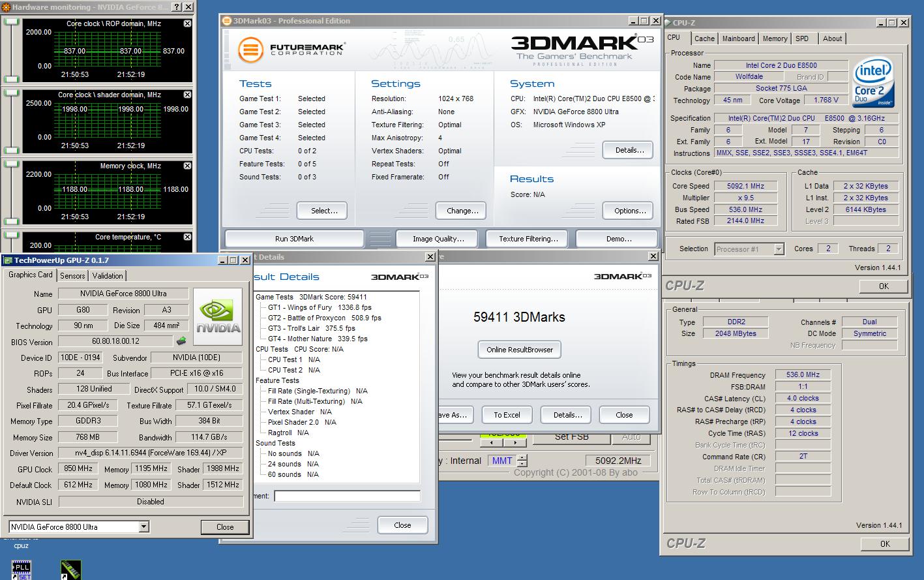The height and width of the screenshot is (580, 924).
Task: Click the system Details... button
Action: (x=629, y=150)
